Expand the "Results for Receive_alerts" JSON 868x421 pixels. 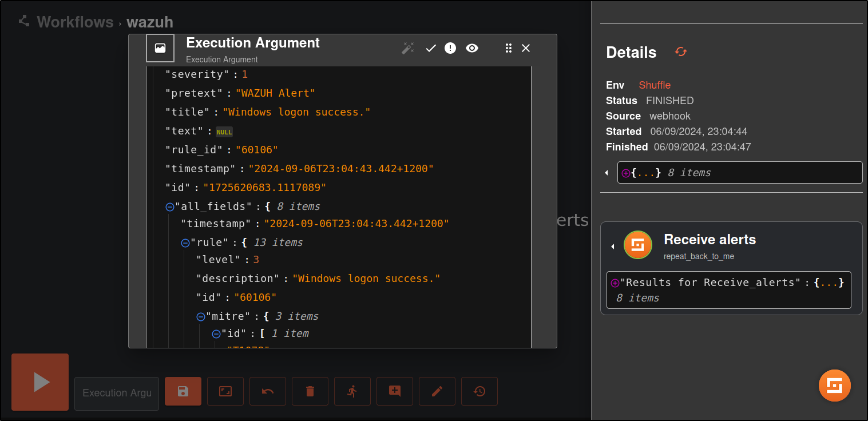[x=615, y=283]
